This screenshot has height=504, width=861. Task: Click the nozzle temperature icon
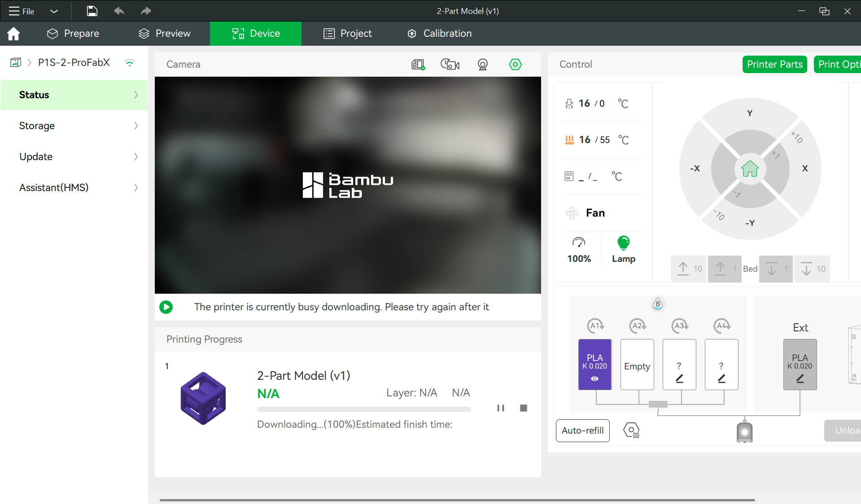569,104
